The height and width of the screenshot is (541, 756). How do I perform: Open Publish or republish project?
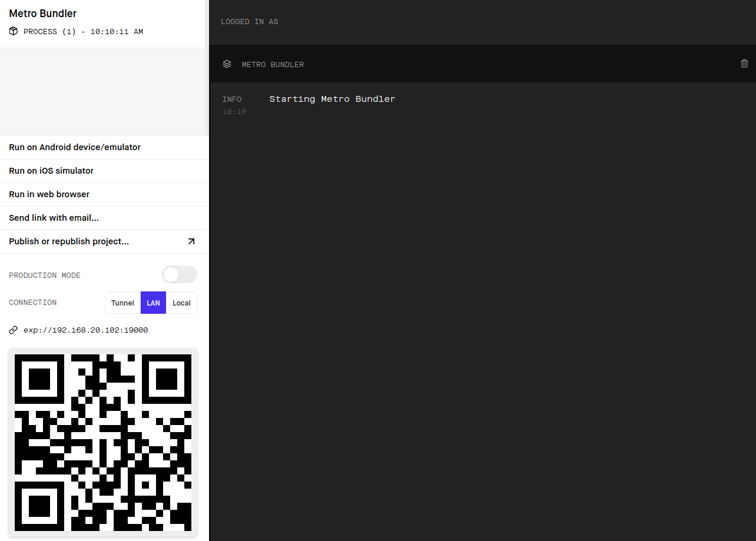[x=104, y=241]
